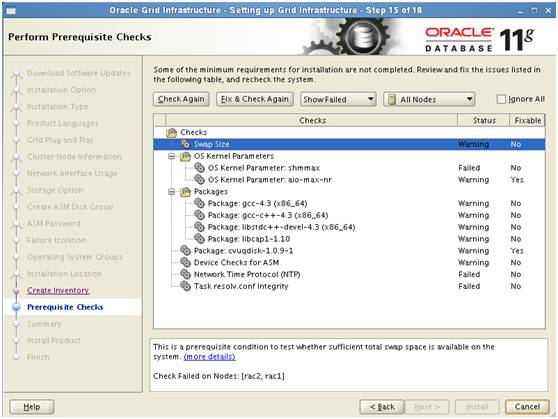Image resolution: width=558 pixels, height=419 pixels.
Task: Click the Status column header
Action: pos(484,120)
